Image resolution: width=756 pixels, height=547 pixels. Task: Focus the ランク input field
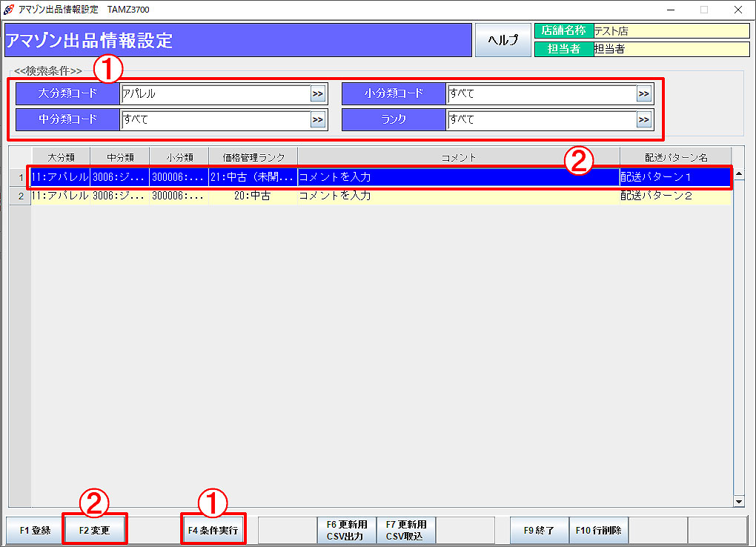[542, 119]
